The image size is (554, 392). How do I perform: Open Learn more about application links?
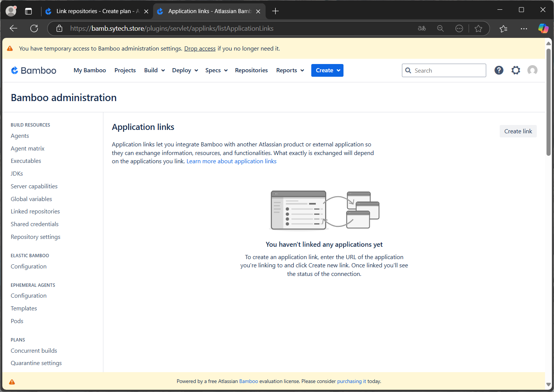[x=231, y=161]
